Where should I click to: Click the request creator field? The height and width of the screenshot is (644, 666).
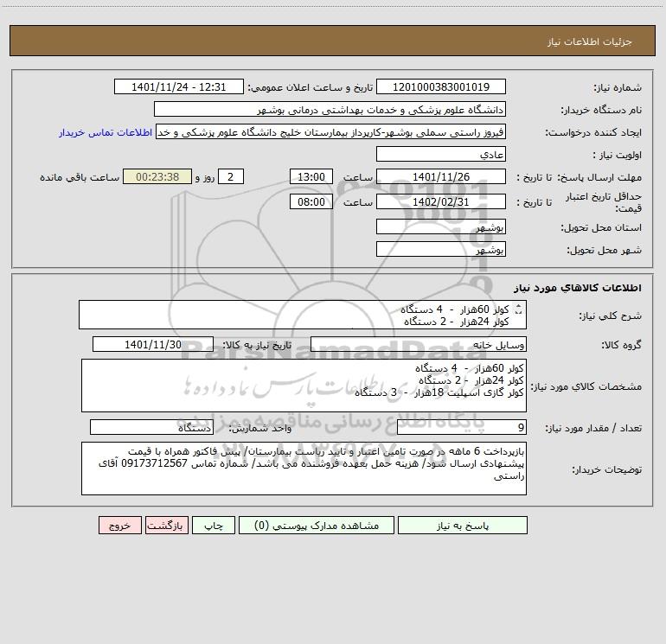pos(331,131)
